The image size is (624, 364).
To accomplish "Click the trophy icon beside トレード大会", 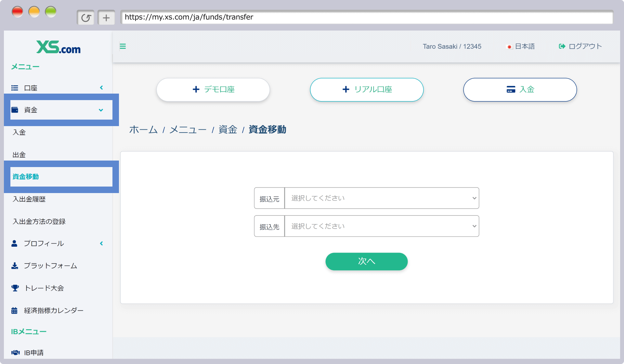I will pos(15,288).
